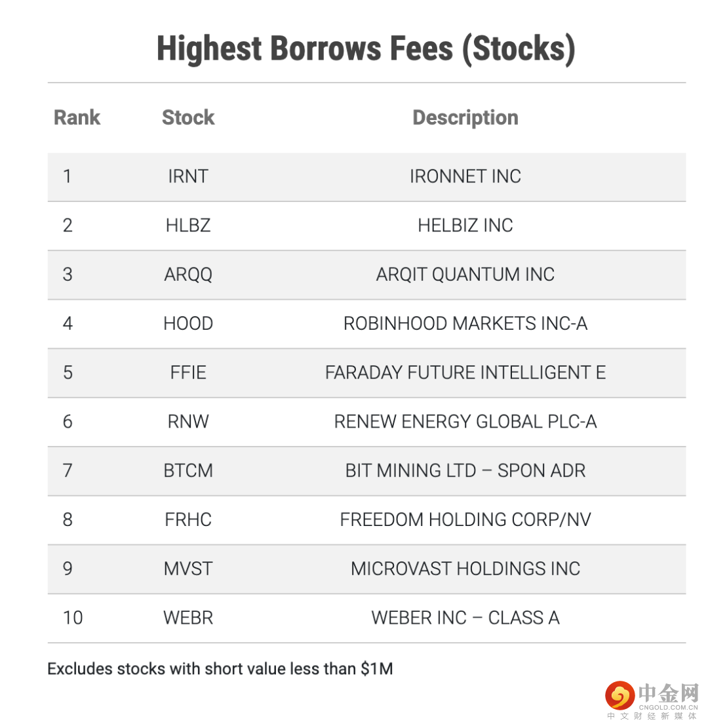The width and height of the screenshot is (708, 728).
Task: Click the HOOD ticker in row 4
Action: 188,323
